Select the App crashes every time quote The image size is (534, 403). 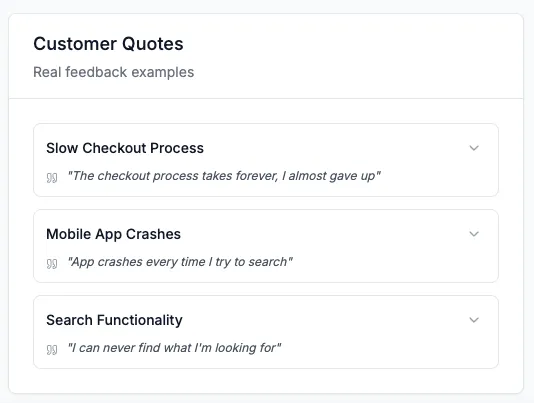[180, 262]
